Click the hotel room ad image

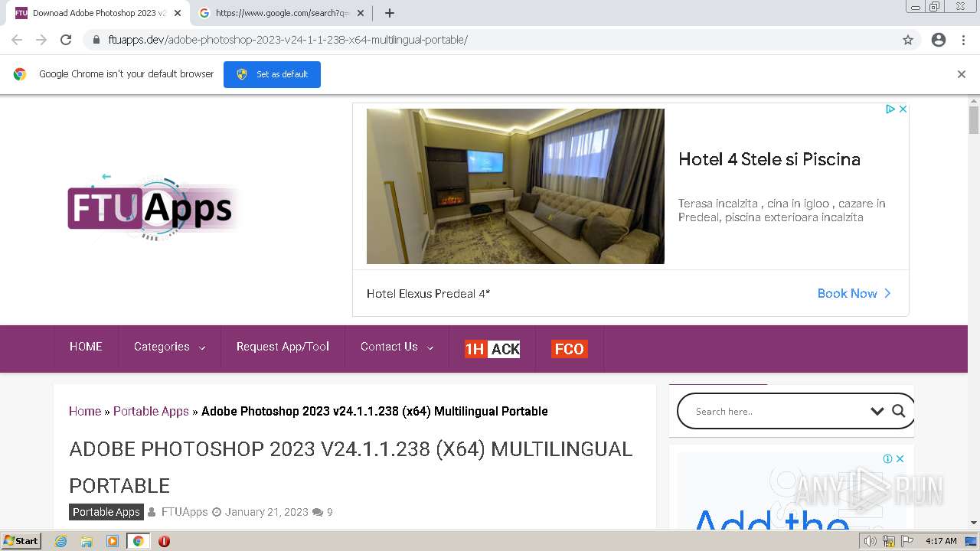coord(515,186)
